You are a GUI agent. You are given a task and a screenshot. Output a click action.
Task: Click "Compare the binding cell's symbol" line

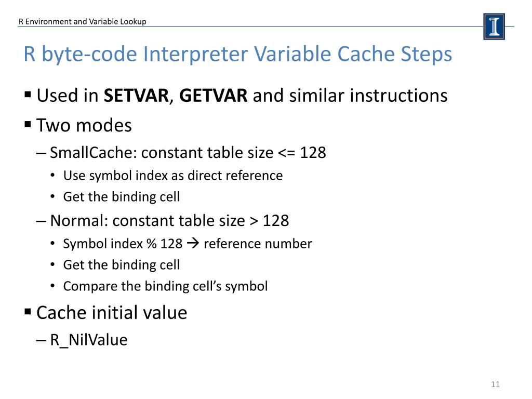(165, 286)
